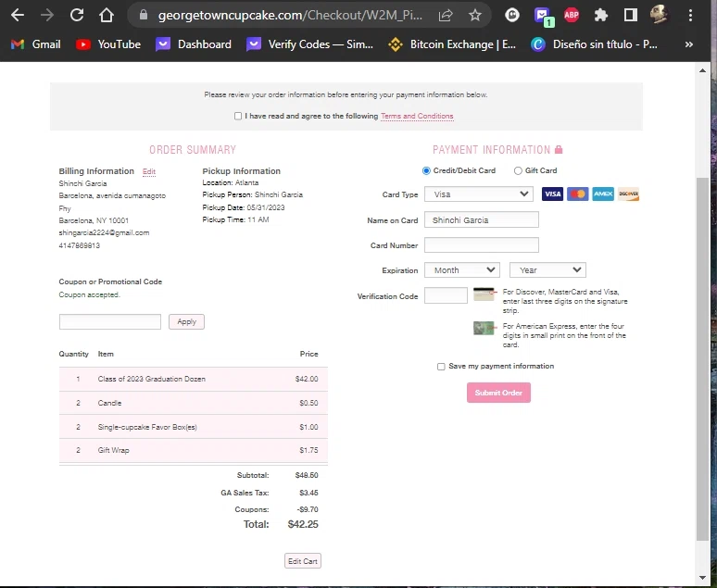
Task: Click the American Express card image
Action: click(x=484, y=328)
